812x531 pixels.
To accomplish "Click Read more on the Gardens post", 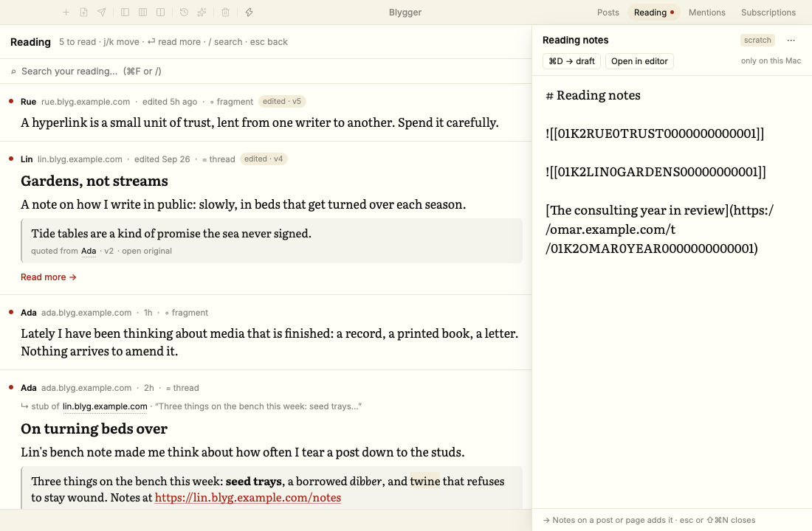I will click(48, 277).
